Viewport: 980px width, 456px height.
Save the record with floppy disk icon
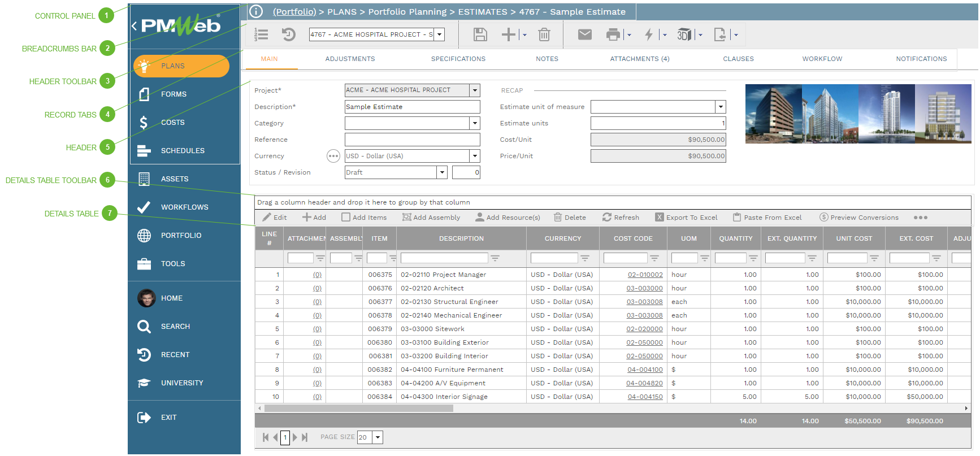coord(480,34)
